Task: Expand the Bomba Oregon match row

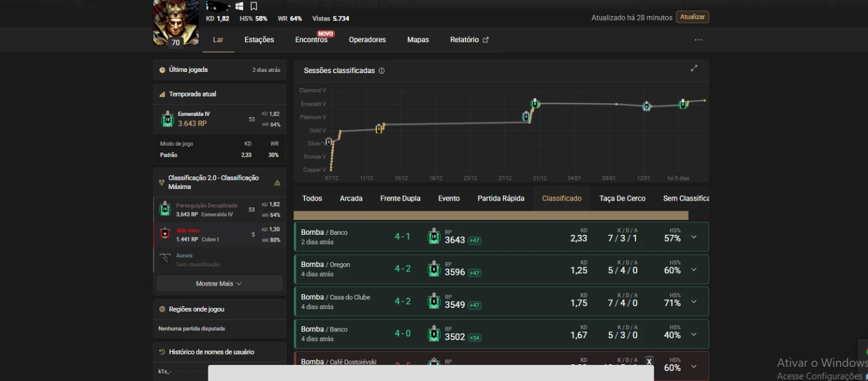Action: tap(693, 269)
